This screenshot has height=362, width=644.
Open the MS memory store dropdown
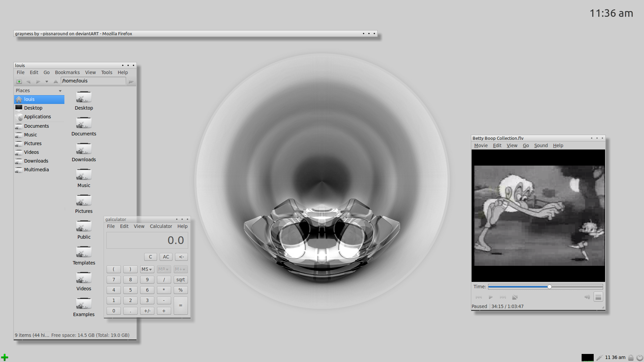pyautogui.click(x=147, y=269)
